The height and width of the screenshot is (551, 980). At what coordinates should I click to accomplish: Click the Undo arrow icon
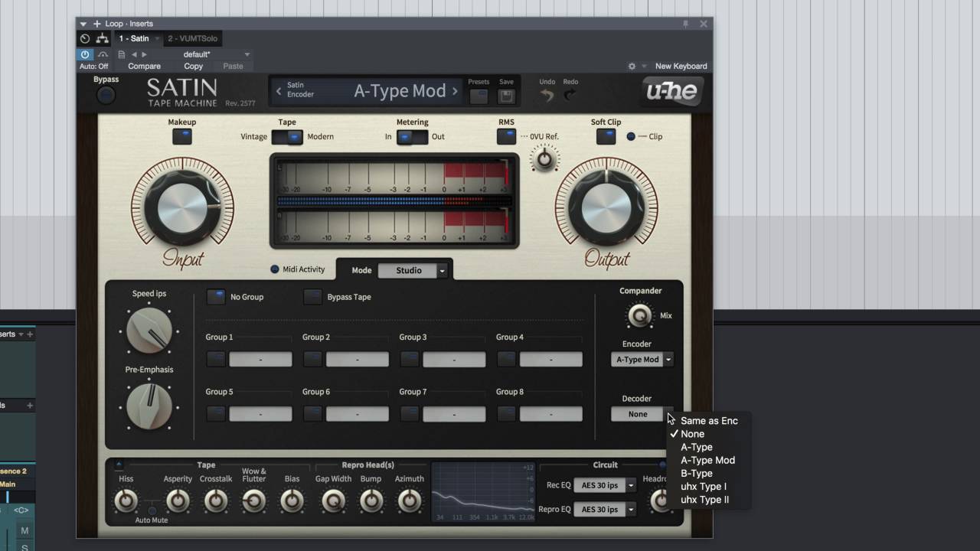(x=547, y=96)
